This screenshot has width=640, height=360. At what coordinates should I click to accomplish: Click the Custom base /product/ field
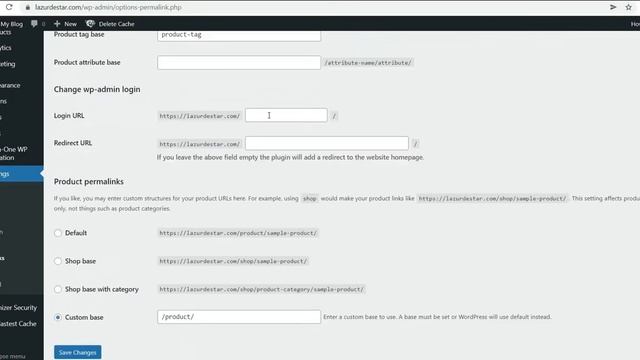tap(239, 317)
